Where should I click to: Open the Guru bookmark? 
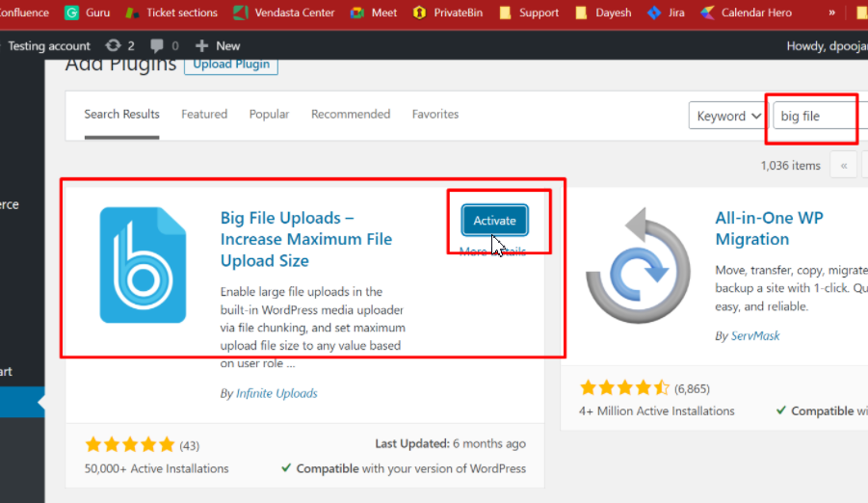tap(87, 13)
